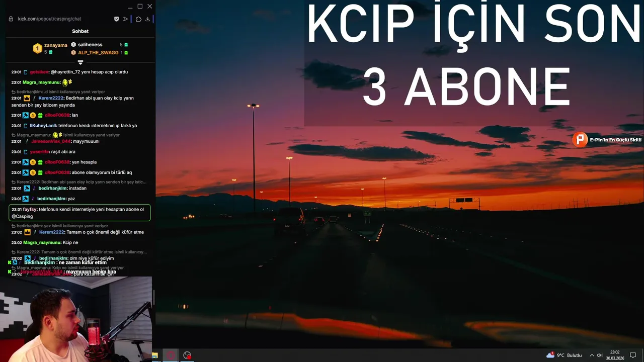
Task: Click the reply line 'Kerem2222: Bedirhan abi şuan olay kcip'
Action: point(79,182)
